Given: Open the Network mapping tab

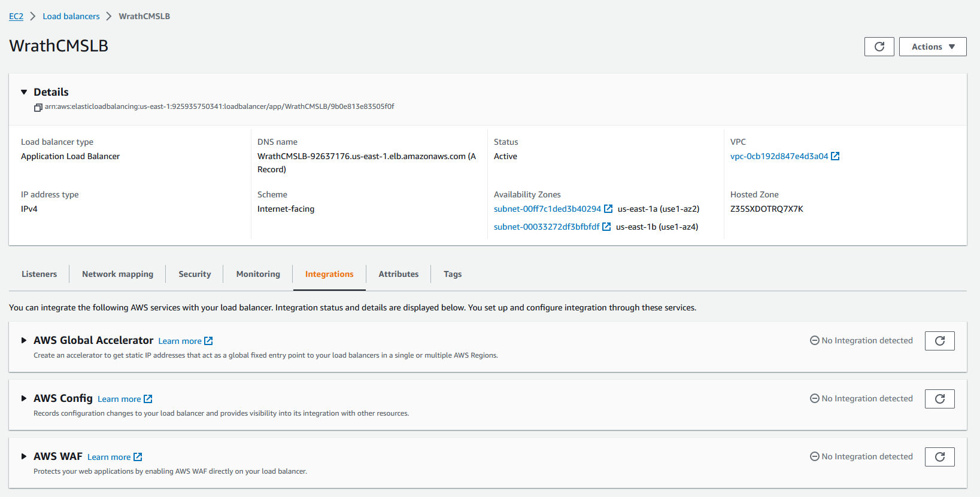Looking at the screenshot, I should tap(117, 274).
